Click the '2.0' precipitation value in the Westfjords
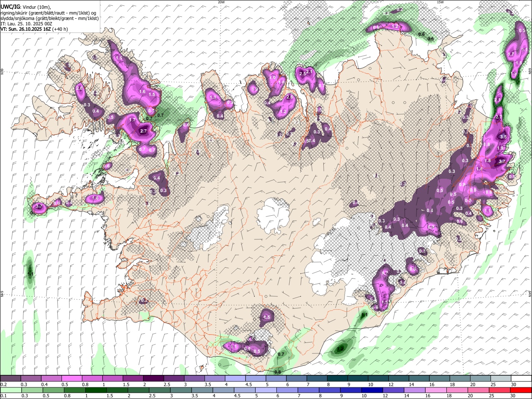This screenshot has height=399, width=532. tap(79, 89)
